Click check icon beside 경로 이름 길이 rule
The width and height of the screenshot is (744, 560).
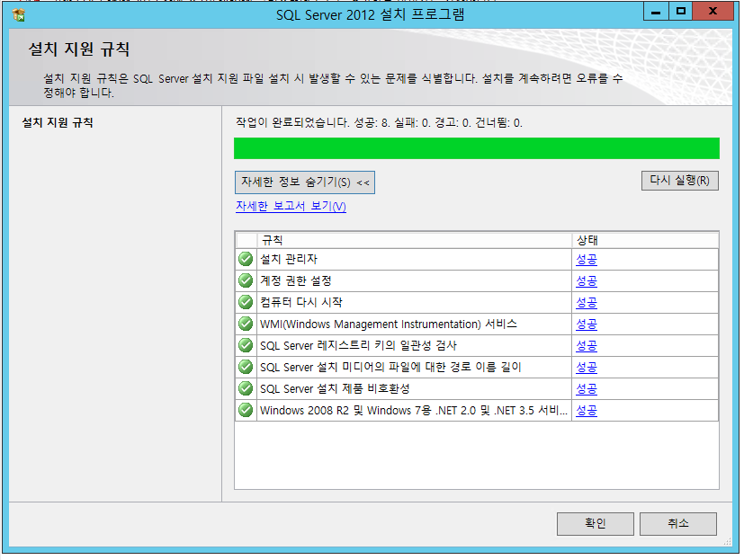[246, 367]
